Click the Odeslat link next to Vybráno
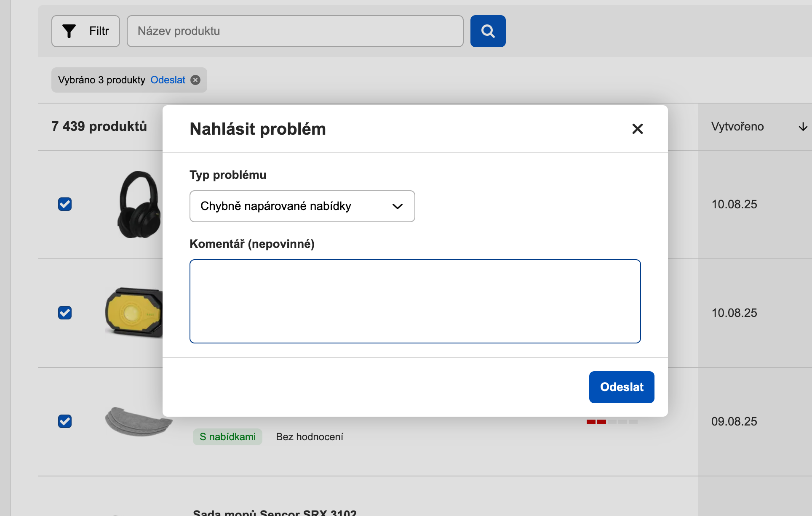Viewport: 812px width, 516px height. pyautogui.click(x=168, y=80)
